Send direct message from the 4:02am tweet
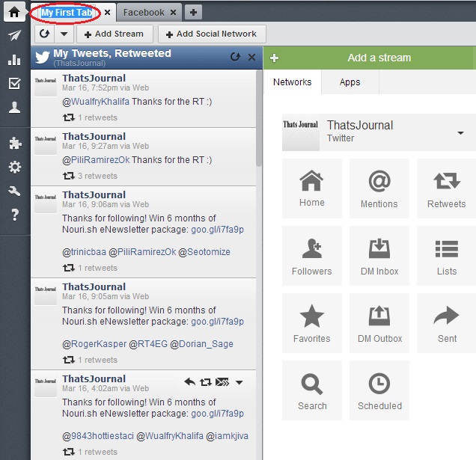The image size is (476, 460). click(222, 382)
